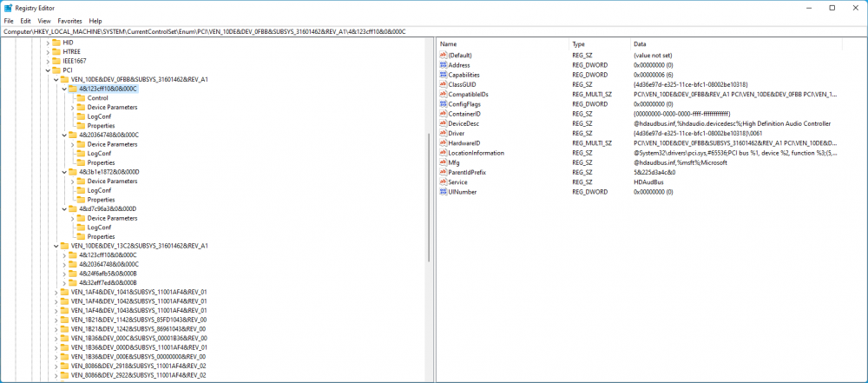Expand the VEN_1AF4&DEV_1041 key
The image size is (868, 383).
pyautogui.click(x=56, y=292)
